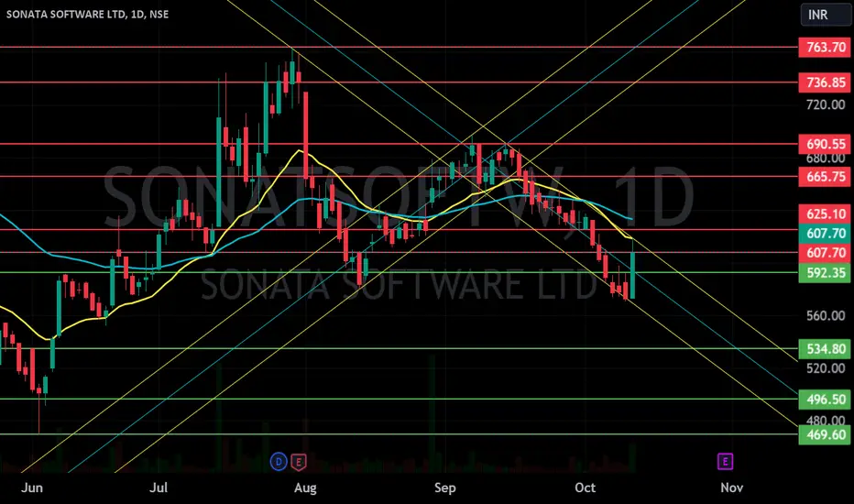Select the 665.75 red price label

click(825, 177)
